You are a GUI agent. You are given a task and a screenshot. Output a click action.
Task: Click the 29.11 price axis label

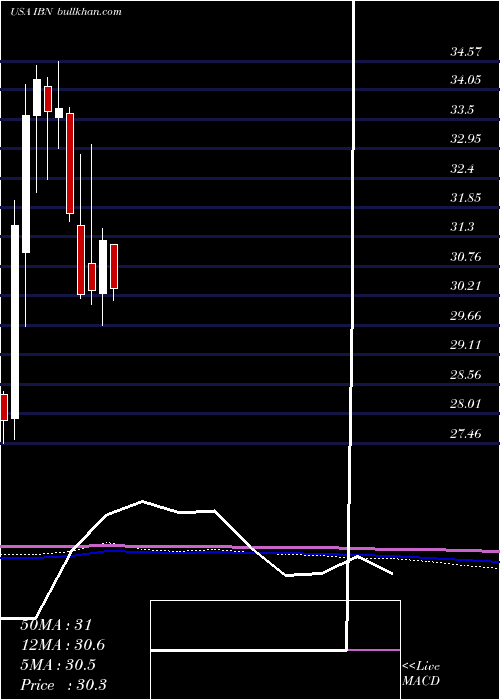coord(466,345)
